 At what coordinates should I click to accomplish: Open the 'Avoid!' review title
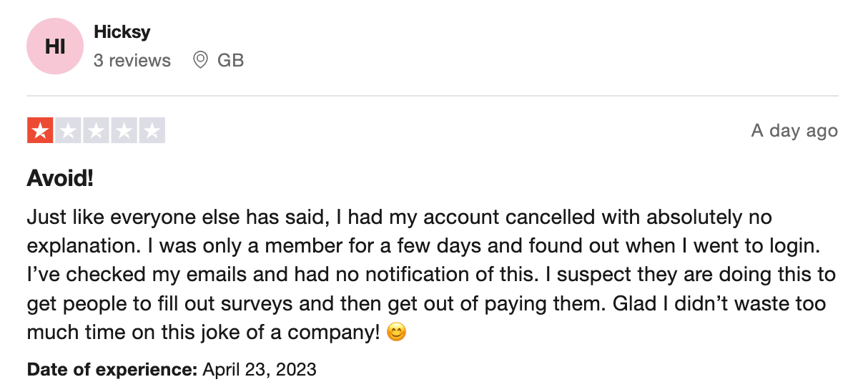60,179
